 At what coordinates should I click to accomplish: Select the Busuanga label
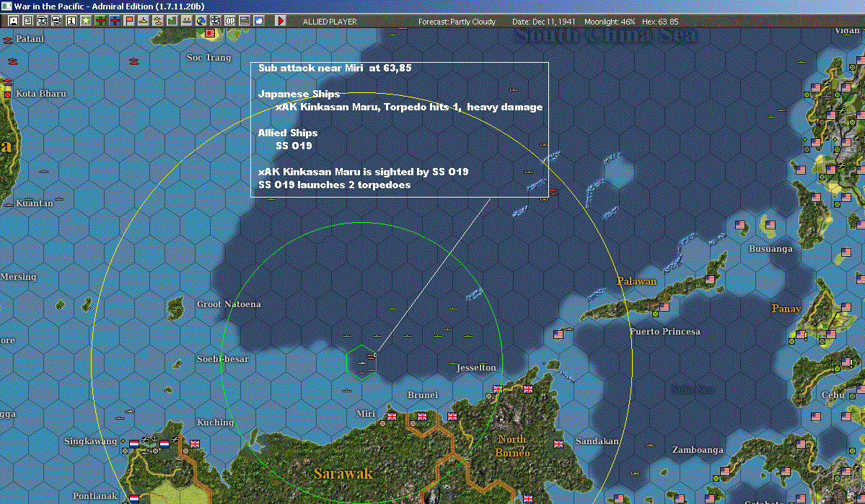[x=770, y=249]
